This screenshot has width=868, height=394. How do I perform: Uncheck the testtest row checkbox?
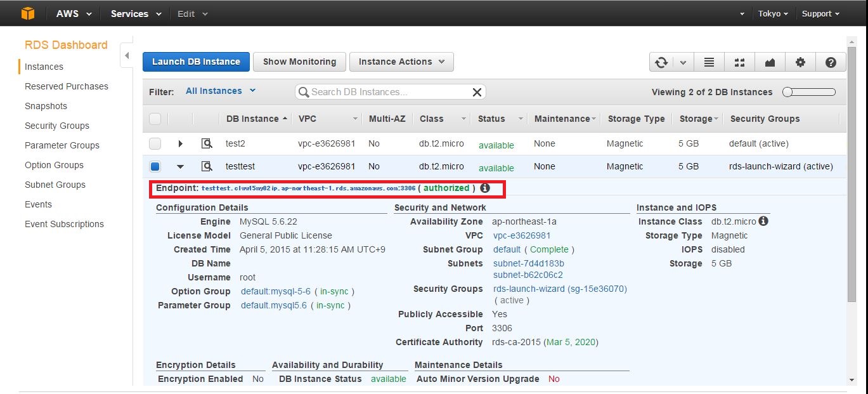coord(155,166)
